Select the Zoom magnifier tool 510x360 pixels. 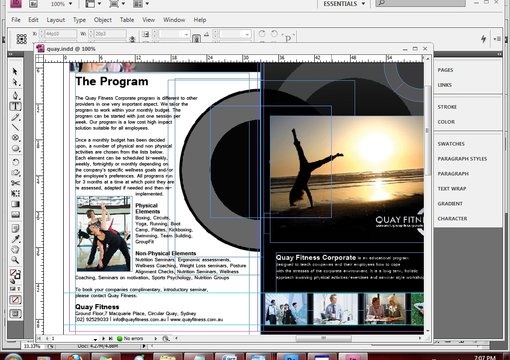[15, 260]
